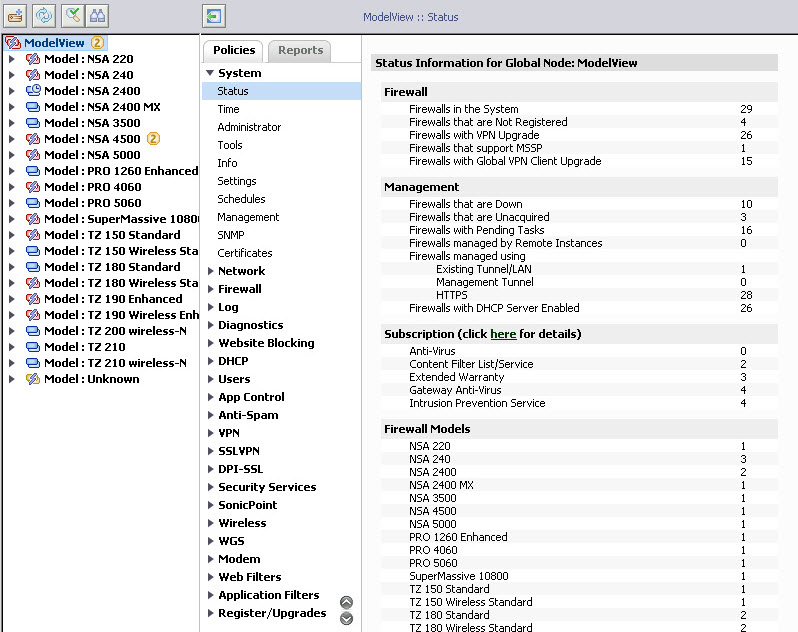Click the SuperMassive 10800 device icon
The width and height of the screenshot is (798, 632).
coord(33,219)
